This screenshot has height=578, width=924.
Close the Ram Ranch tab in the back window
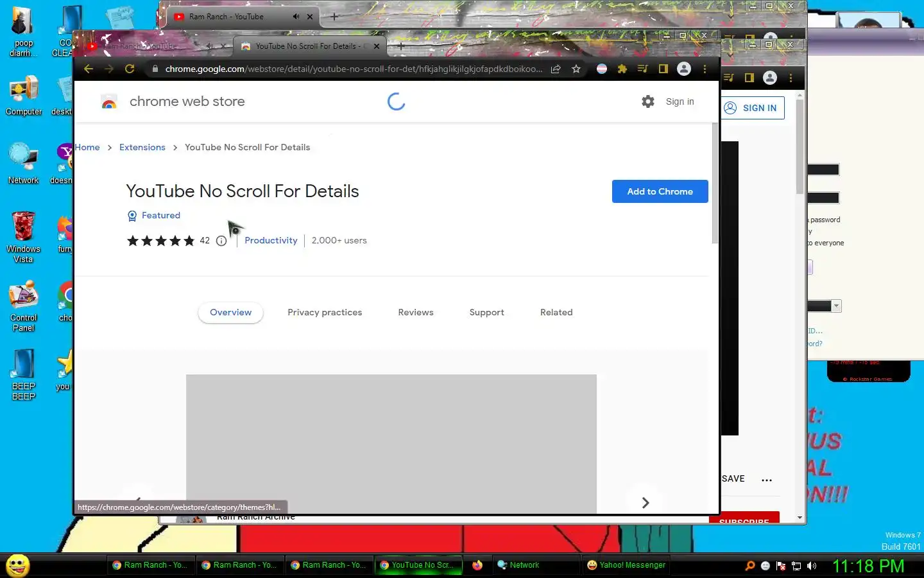point(310,17)
